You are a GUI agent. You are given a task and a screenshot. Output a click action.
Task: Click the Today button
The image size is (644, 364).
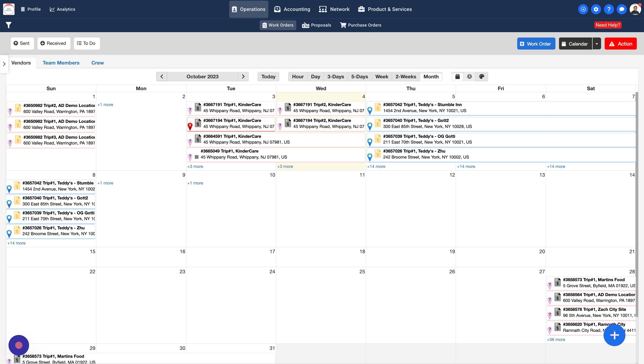pyautogui.click(x=268, y=77)
